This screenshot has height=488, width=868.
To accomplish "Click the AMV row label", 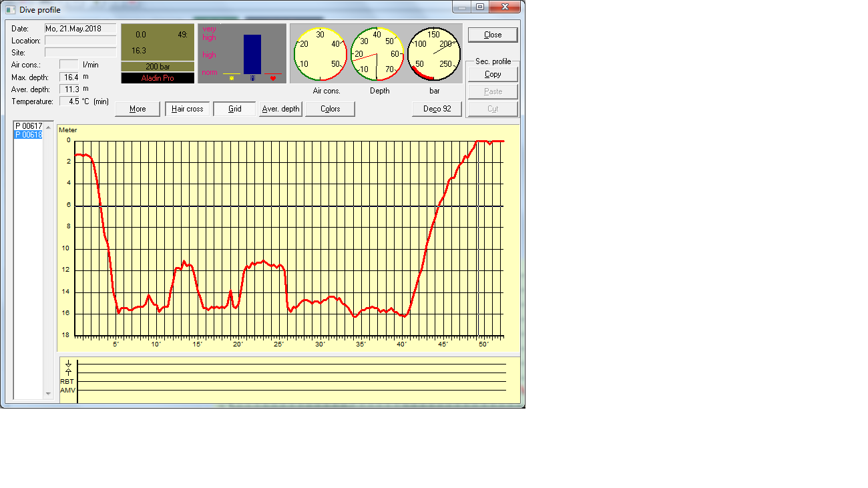I will [68, 390].
